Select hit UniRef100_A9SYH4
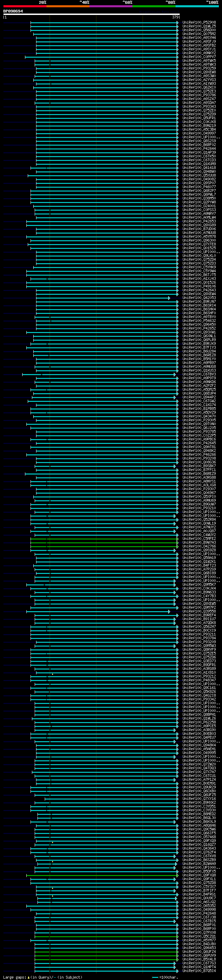Image resolution: width=222 pixels, height=980 pixels. [x=199, y=38]
